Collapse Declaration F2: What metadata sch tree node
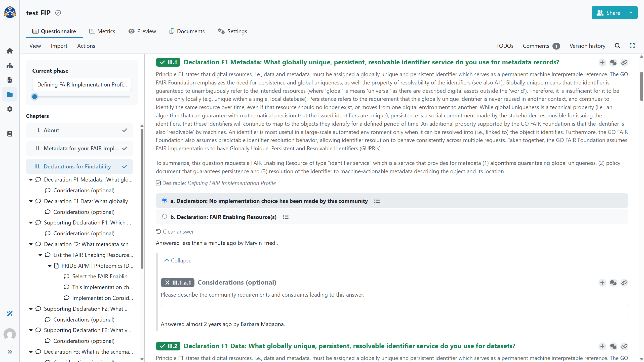This screenshot has width=644, height=362. 31,244
